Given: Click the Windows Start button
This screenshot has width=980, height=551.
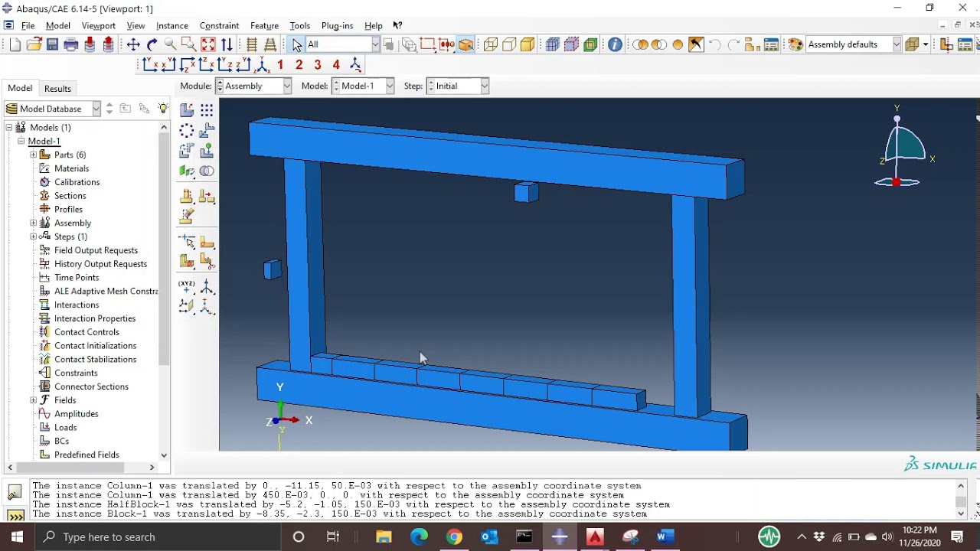Looking at the screenshot, I should point(17,537).
